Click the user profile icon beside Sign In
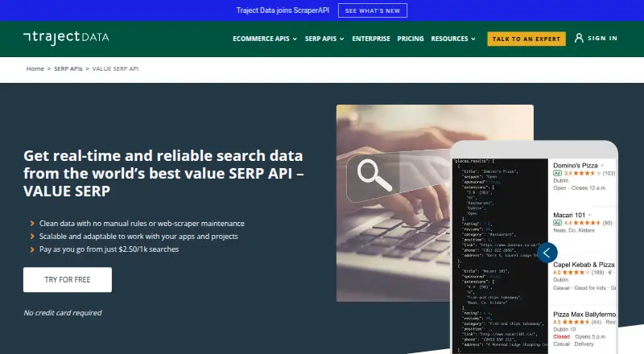Image resolution: width=644 pixels, height=354 pixels. click(x=579, y=38)
